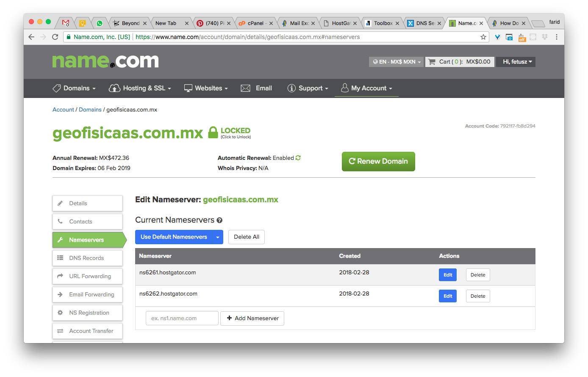Image resolution: width=588 pixels, height=377 pixels.
Task: Click the browser forward arrow
Action: [43, 37]
